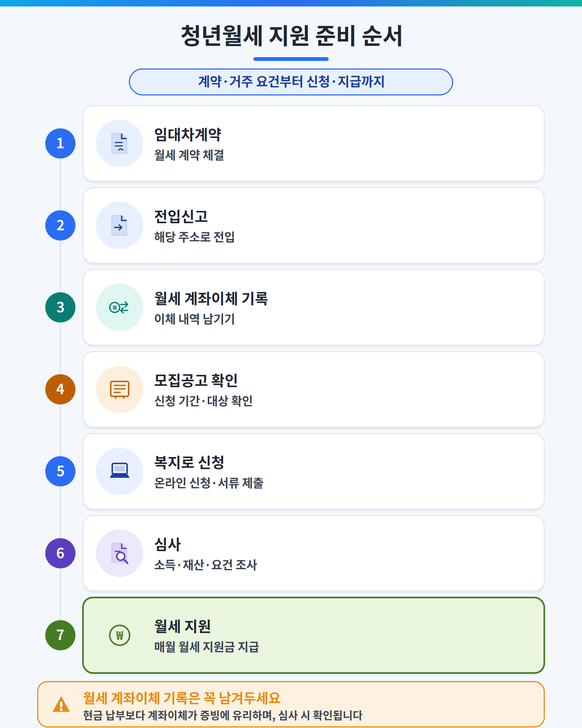Click the green won coin icon

pyautogui.click(x=119, y=635)
